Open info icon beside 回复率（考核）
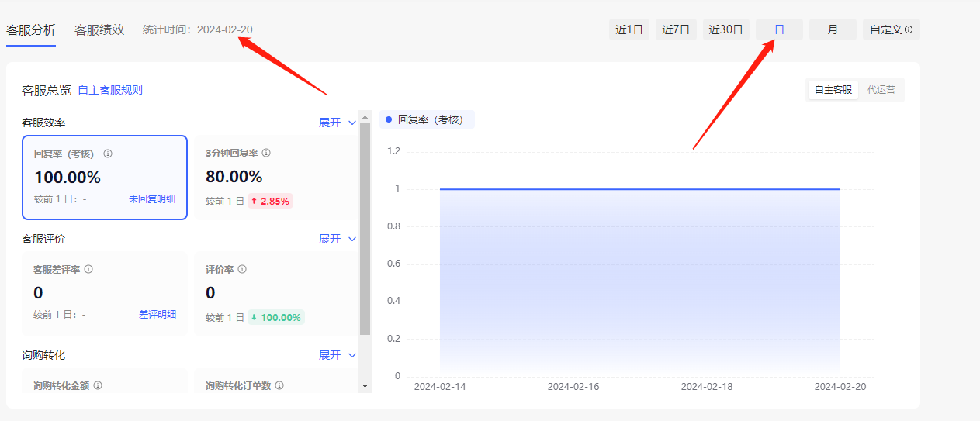The width and height of the screenshot is (980, 421). point(108,154)
